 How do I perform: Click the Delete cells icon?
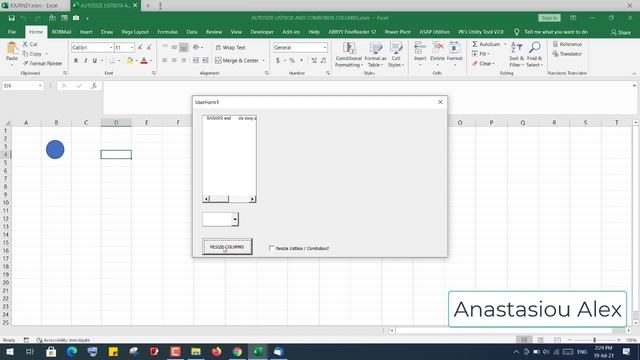437,49
